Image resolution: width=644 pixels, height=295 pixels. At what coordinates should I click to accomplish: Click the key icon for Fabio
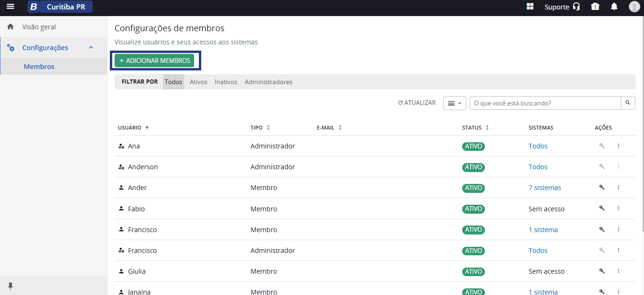[602, 208]
